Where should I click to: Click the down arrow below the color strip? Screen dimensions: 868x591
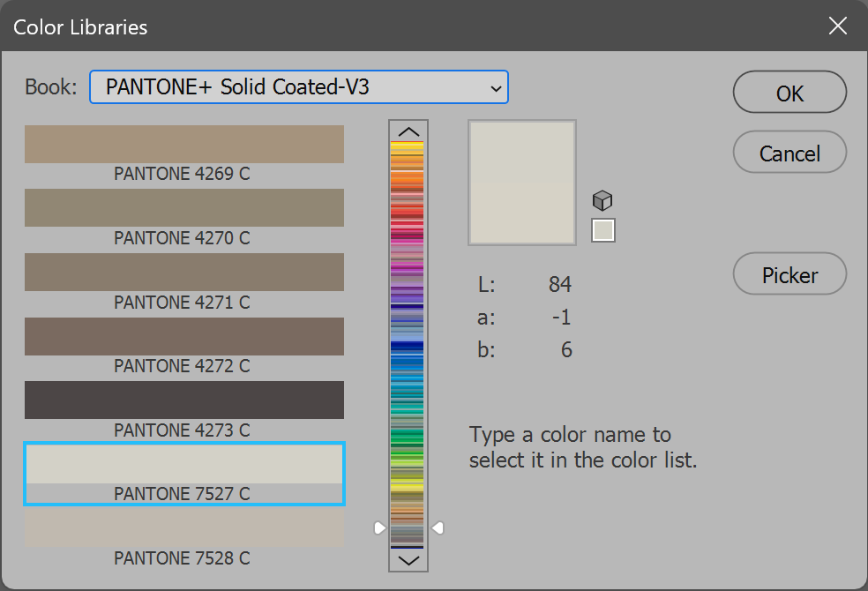(x=408, y=560)
